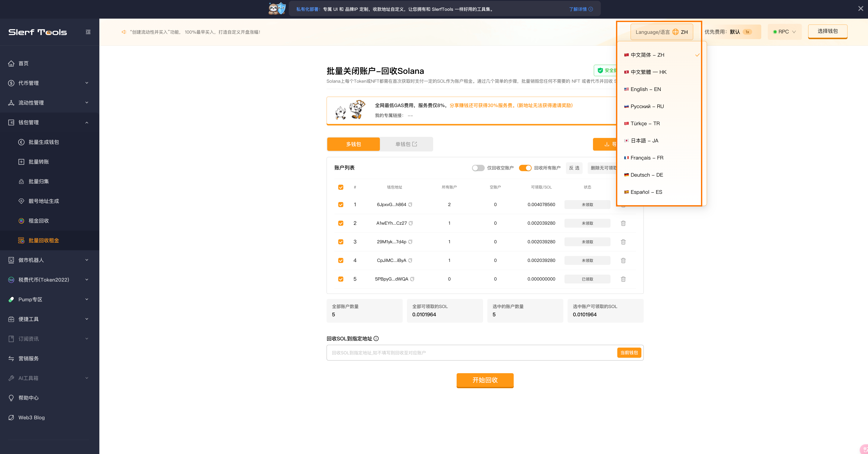The image size is (868, 454).
Task: Open 首页 home icon in sidebar
Action: tap(11, 63)
